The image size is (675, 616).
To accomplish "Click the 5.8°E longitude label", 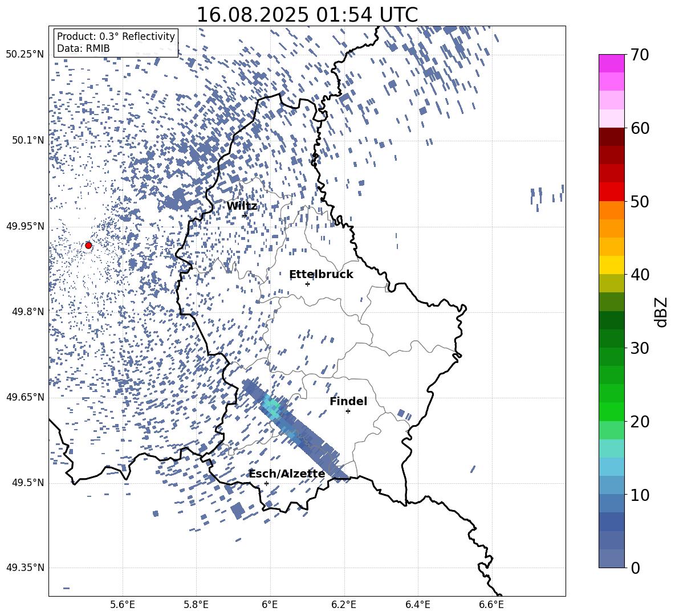I will tap(196, 605).
